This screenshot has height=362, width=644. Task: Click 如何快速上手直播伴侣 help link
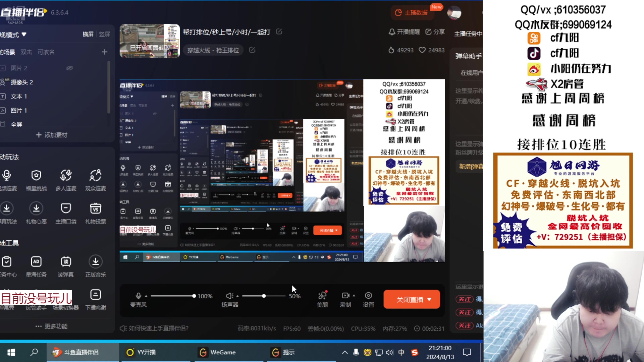click(x=154, y=328)
